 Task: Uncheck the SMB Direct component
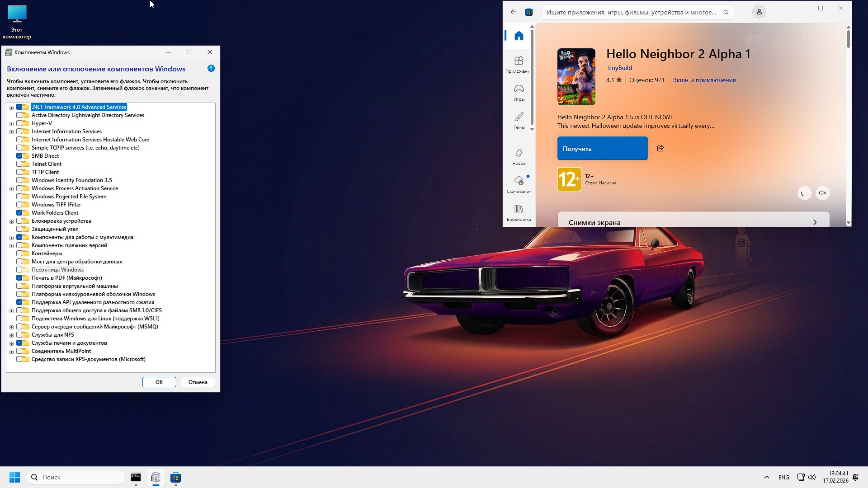(x=23, y=155)
